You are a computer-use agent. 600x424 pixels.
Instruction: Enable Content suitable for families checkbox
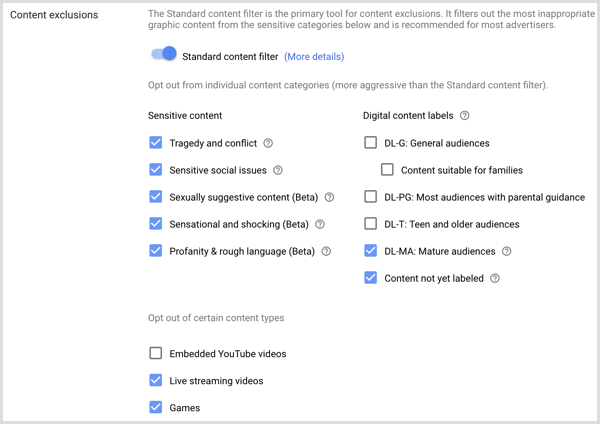pyautogui.click(x=387, y=170)
